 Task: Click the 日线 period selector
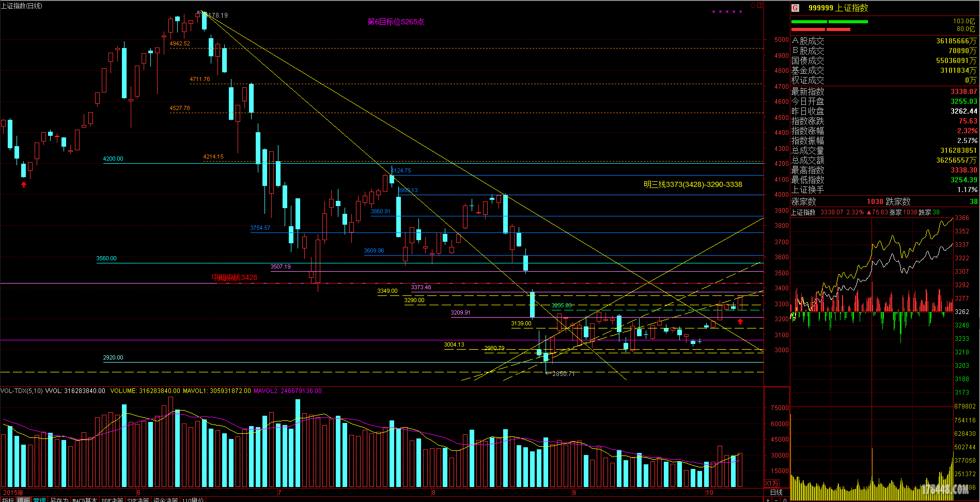point(776,492)
